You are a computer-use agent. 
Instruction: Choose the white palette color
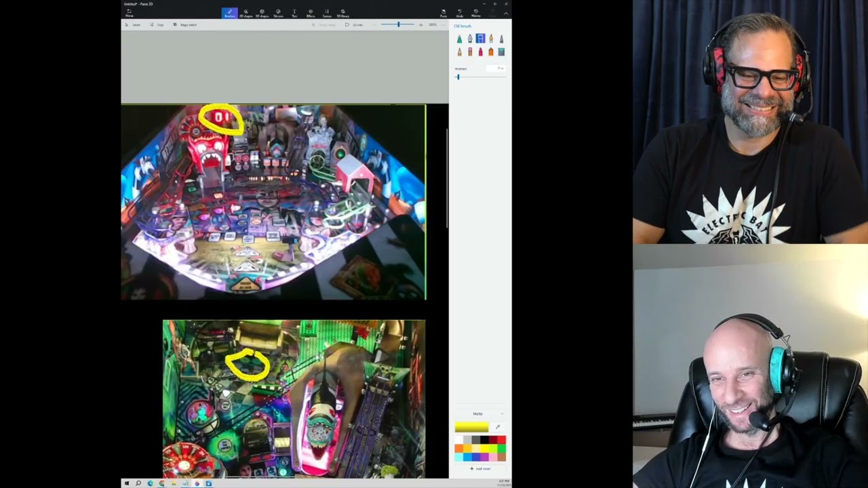pyautogui.click(x=459, y=440)
